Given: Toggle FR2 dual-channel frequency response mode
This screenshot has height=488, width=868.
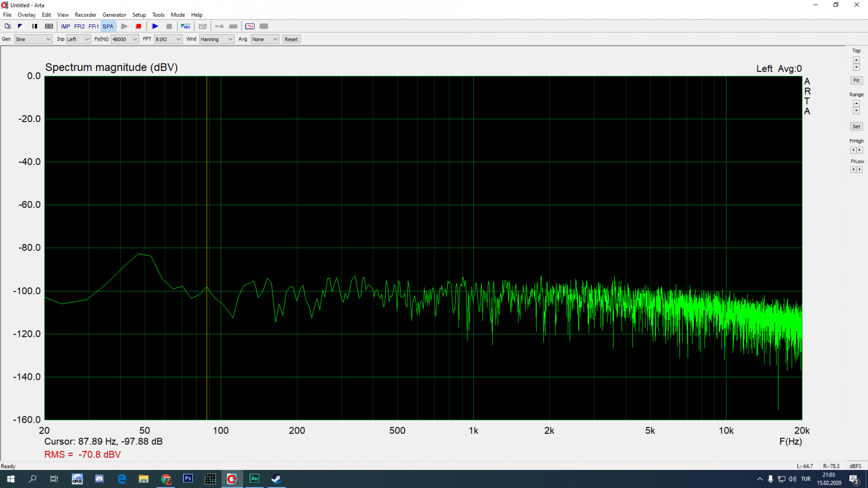Looking at the screenshot, I should [79, 26].
